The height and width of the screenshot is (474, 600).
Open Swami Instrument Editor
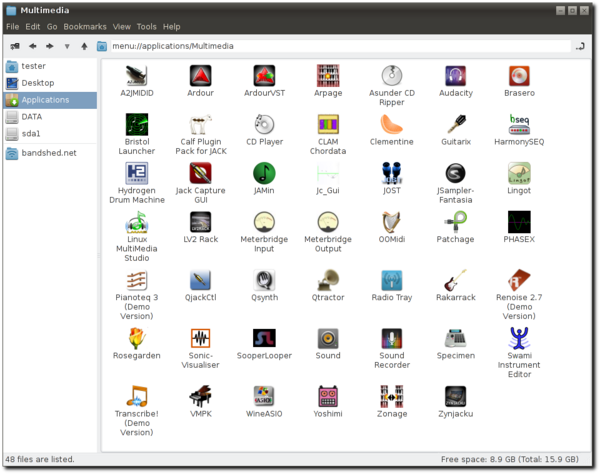[519, 338]
